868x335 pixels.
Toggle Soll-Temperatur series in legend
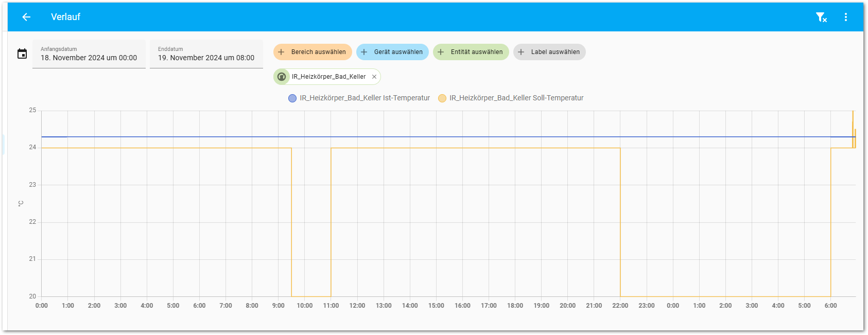point(516,98)
